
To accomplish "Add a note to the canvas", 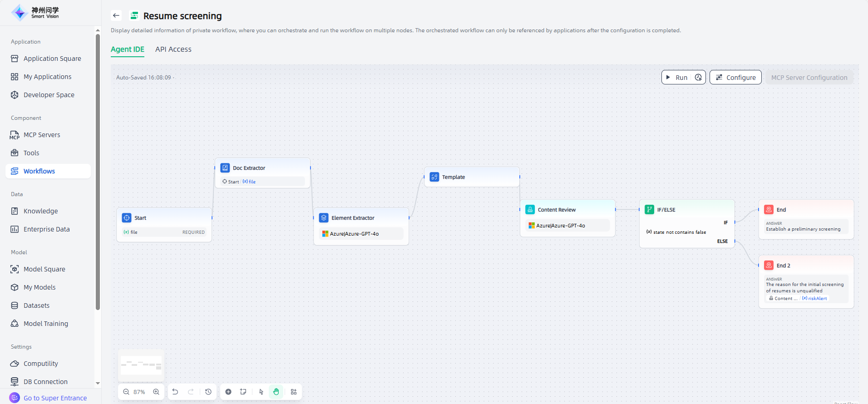I will [243, 392].
